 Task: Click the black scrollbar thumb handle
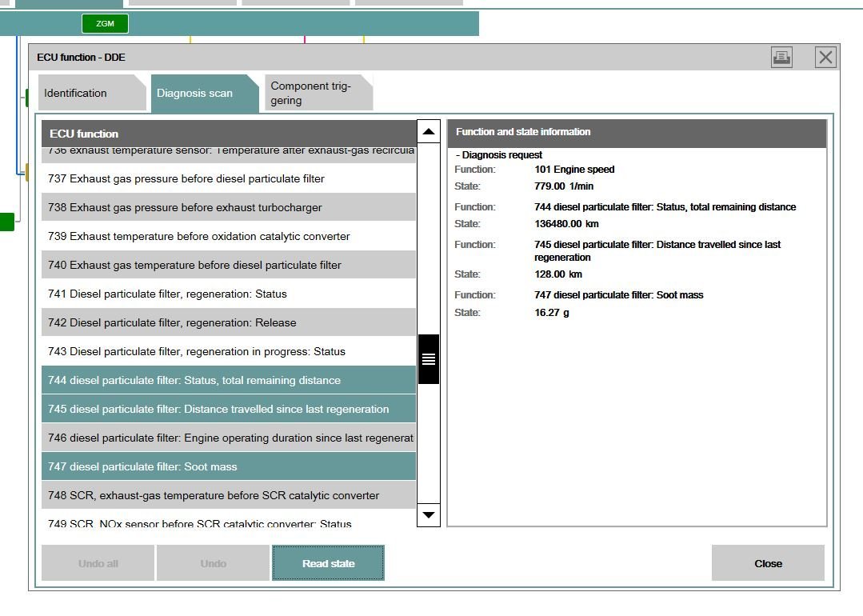pos(429,359)
